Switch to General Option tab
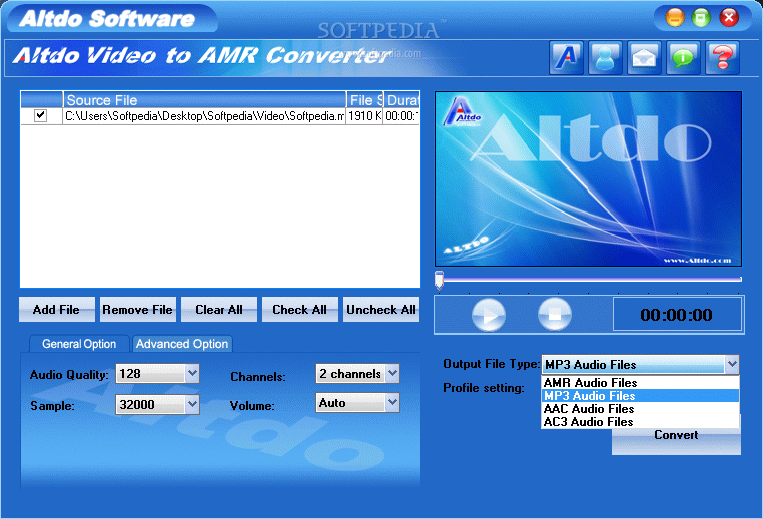Image resolution: width=763 pixels, height=519 pixels. coord(79,344)
